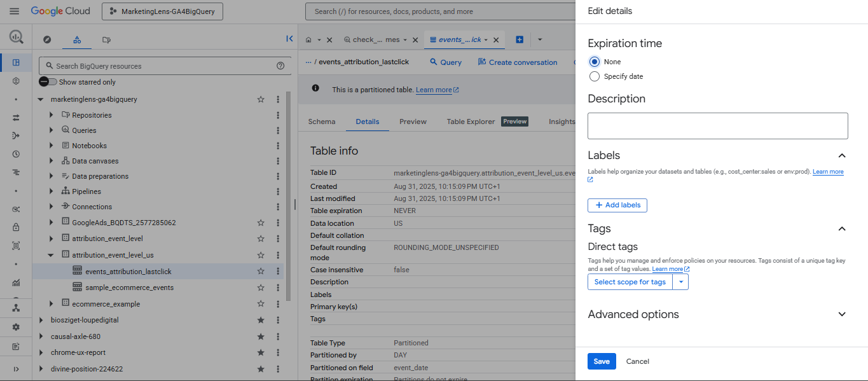The image size is (868, 381).
Task: Choose Specify date for expiration time
Action: point(594,76)
